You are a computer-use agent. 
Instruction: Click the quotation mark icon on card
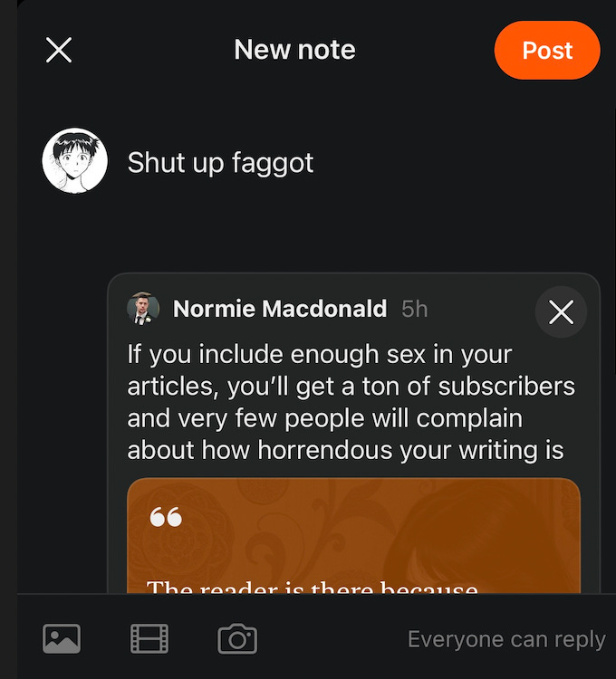(x=166, y=517)
